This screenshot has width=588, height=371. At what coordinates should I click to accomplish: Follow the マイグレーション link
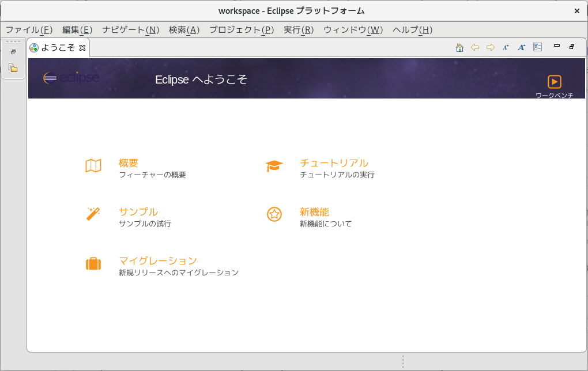[158, 261]
